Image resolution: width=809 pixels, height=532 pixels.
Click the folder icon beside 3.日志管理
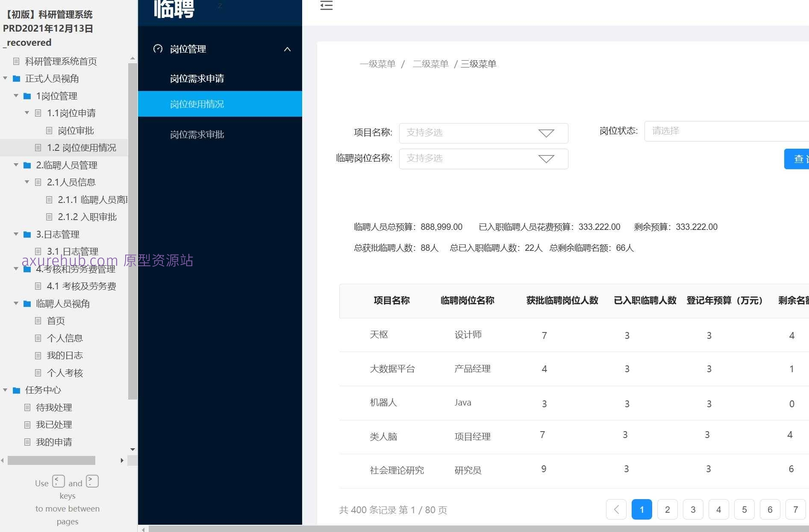(x=27, y=234)
